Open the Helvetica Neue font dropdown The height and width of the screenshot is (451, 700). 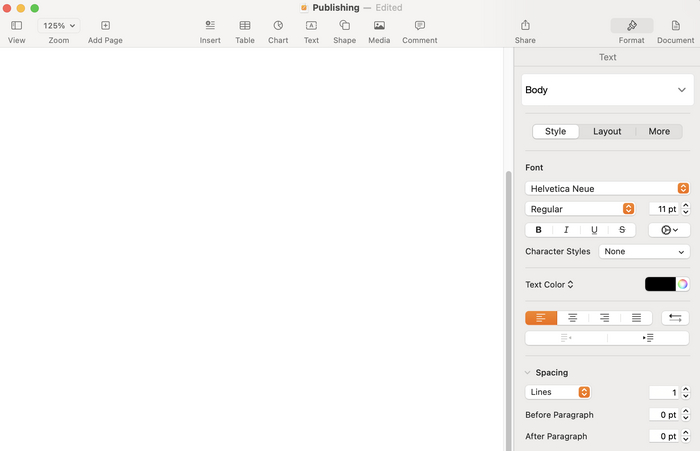tap(607, 188)
